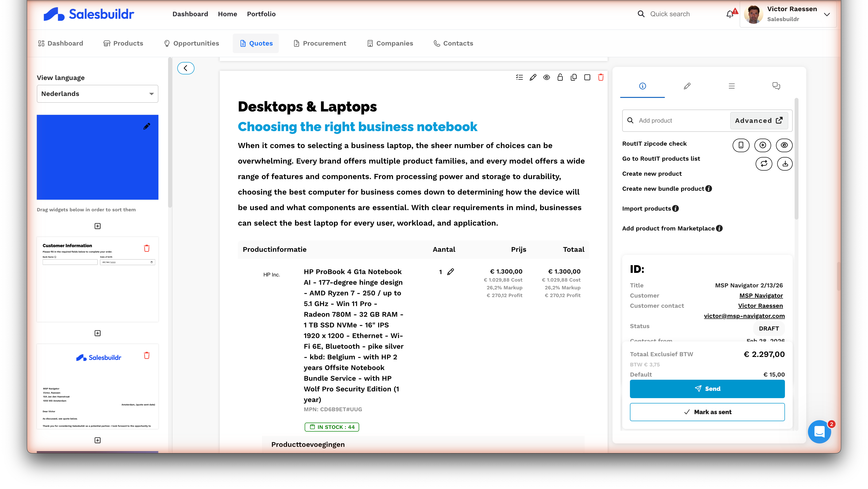
Task: Open the top Dashboard menu item
Action: 190,14
